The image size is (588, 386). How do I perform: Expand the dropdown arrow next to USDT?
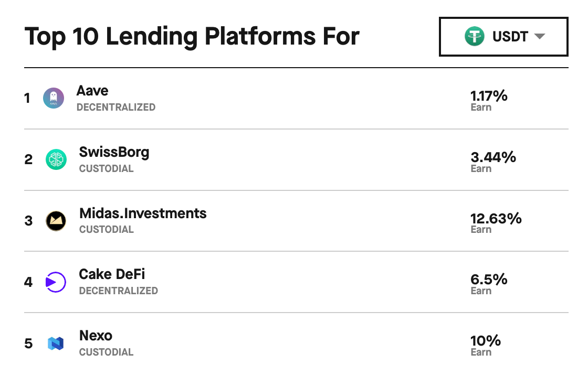540,36
